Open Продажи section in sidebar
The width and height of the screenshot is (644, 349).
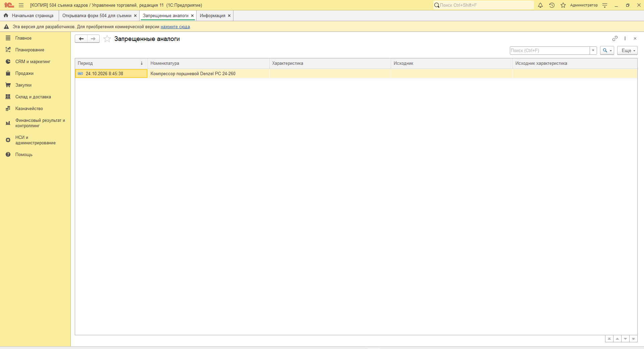[35, 73]
